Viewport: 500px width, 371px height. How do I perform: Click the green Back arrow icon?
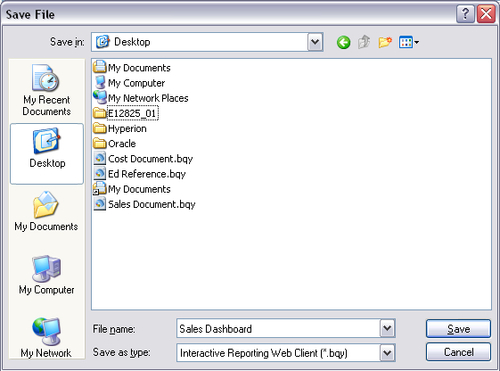click(343, 42)
